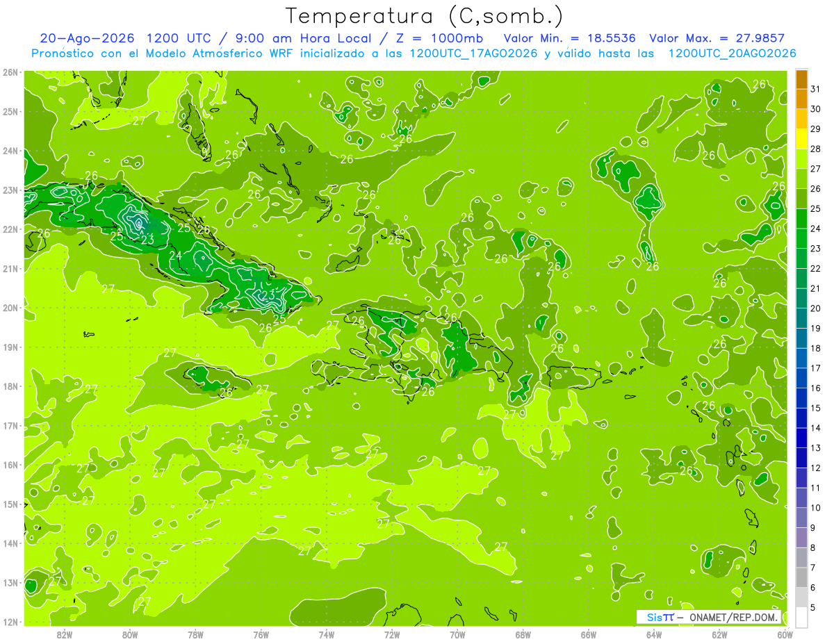Click the latitude axis label '26N'
The height and width of the screenshot is (644, 834).
click(10, 72)
